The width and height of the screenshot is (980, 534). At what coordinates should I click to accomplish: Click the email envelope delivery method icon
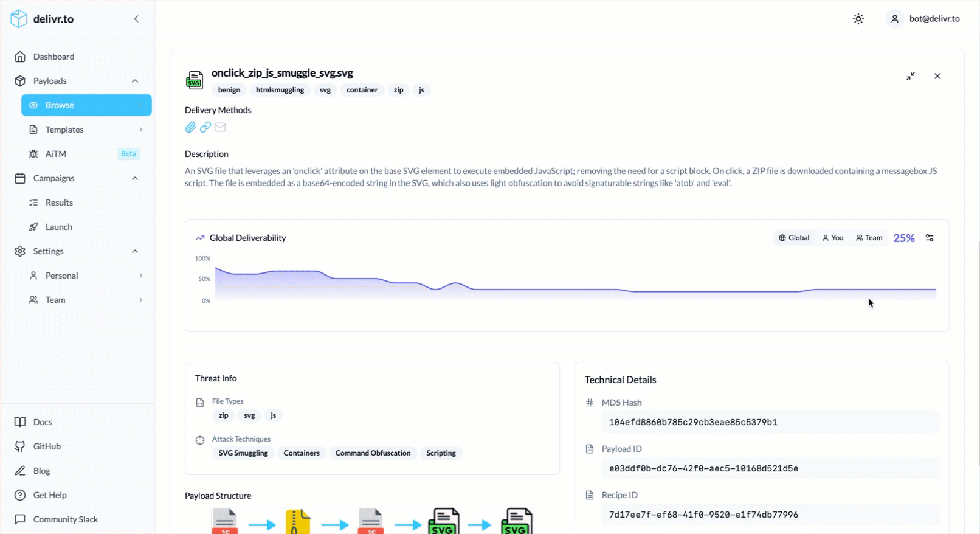220,127
